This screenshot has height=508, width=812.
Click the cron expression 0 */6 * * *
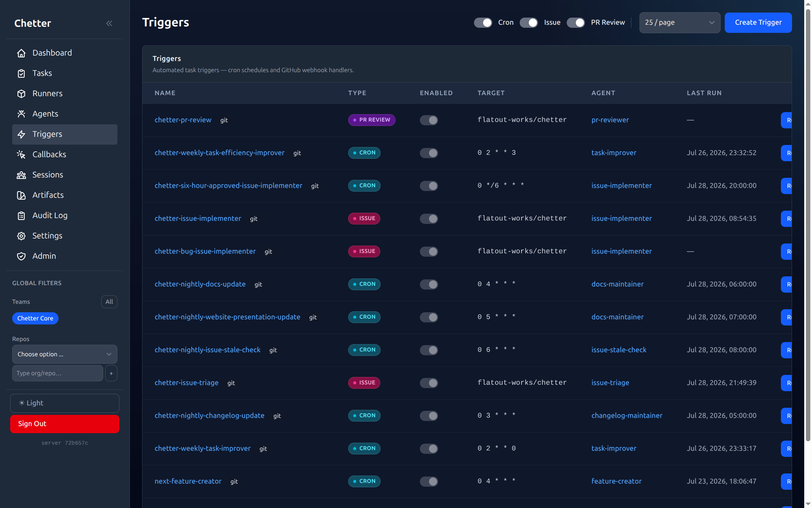point(501,186)
